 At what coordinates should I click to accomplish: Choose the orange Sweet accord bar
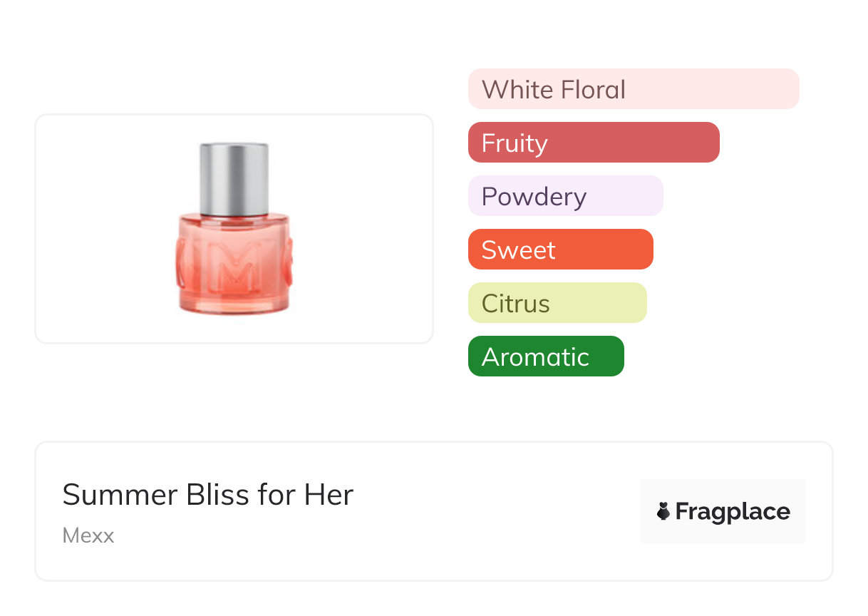pos(560,250)
